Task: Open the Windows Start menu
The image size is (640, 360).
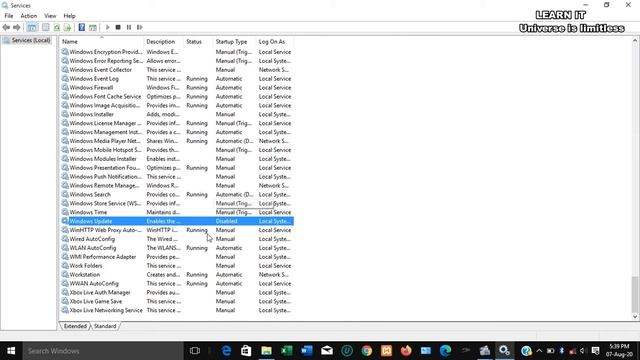Action: [11, 351]
